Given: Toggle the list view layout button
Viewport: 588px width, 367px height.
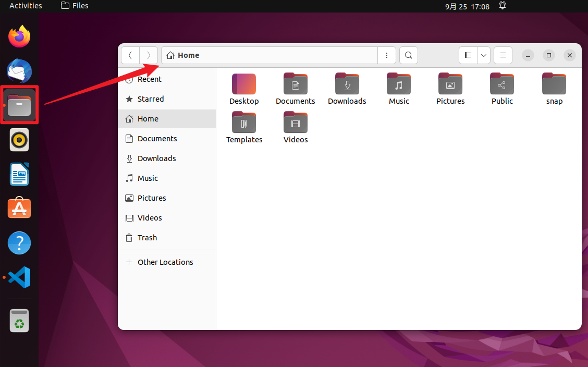Looking at the screenshot, I should tap(468, 55).
